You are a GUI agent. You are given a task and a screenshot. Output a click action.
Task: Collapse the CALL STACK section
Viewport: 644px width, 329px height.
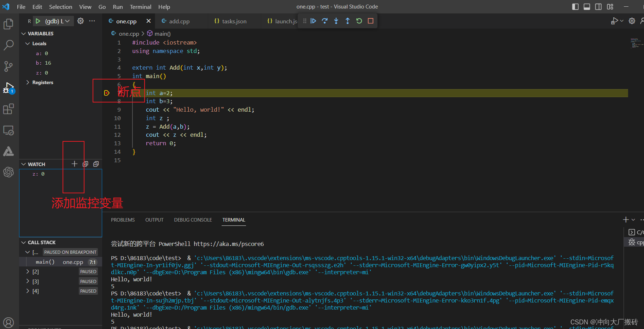[x=24, y=242]
